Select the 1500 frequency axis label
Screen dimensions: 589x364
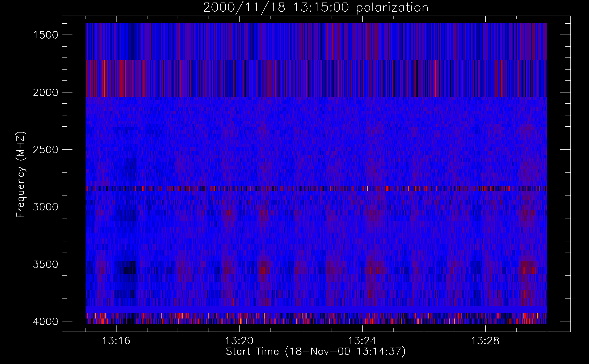point(46,35)
